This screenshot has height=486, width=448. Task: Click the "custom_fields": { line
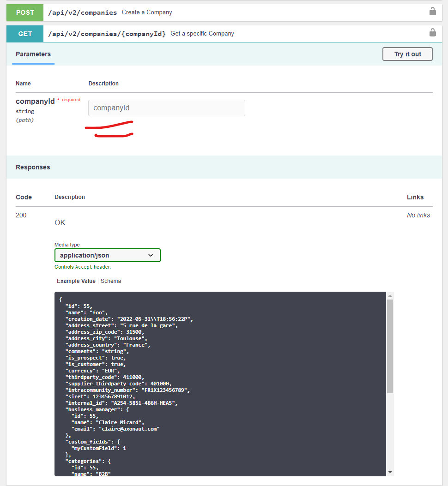(92, 442)
